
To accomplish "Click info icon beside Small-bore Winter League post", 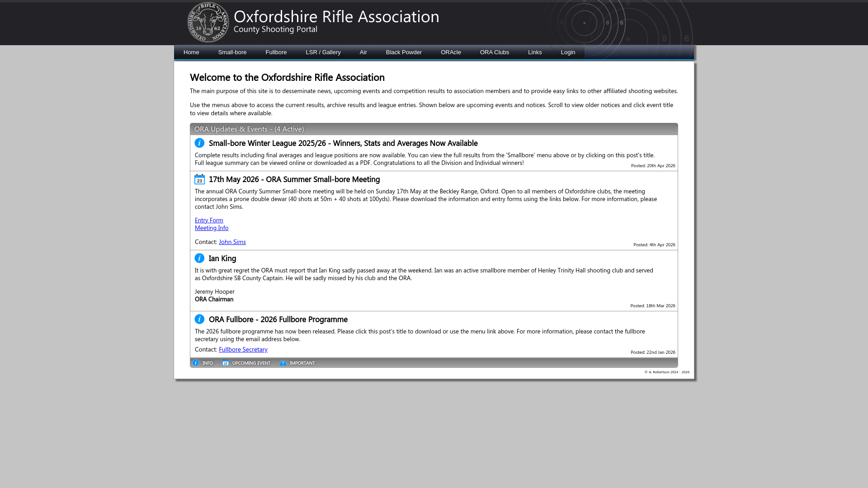I will [x=199, y=143].
